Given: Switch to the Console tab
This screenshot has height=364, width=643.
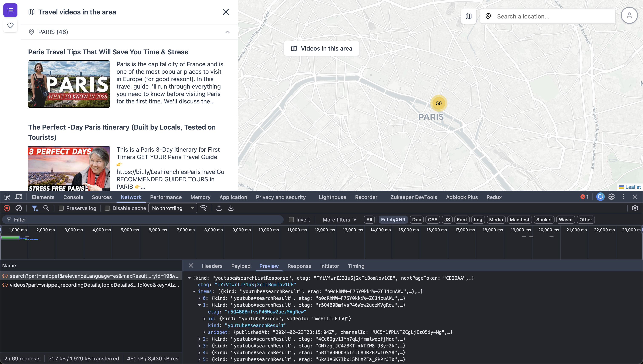Looking at the screenshot, I should 73,197.
